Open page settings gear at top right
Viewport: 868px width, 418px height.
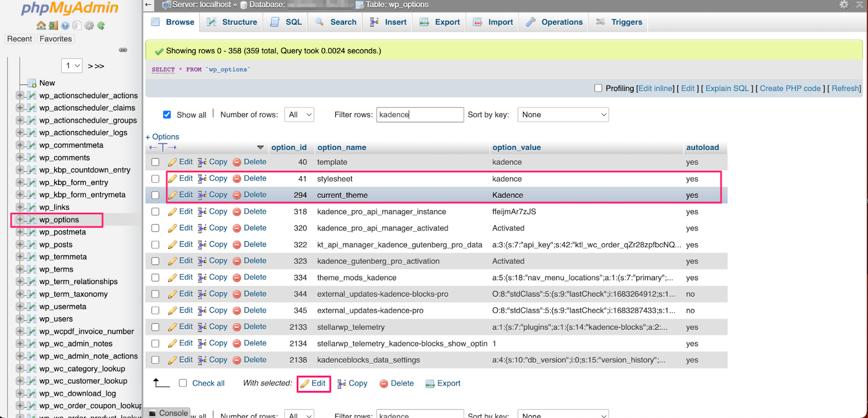[844, 5]
